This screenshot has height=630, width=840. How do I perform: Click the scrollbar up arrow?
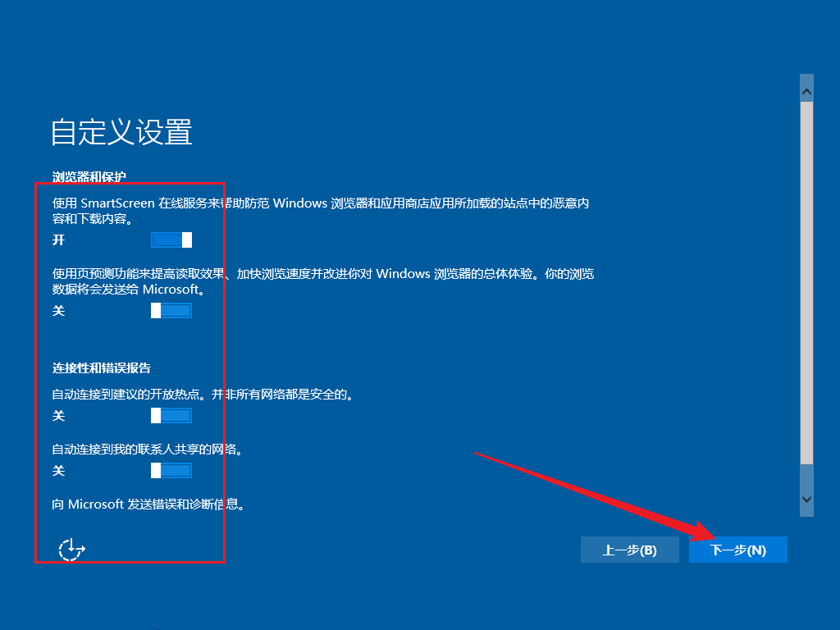point(806,92)
